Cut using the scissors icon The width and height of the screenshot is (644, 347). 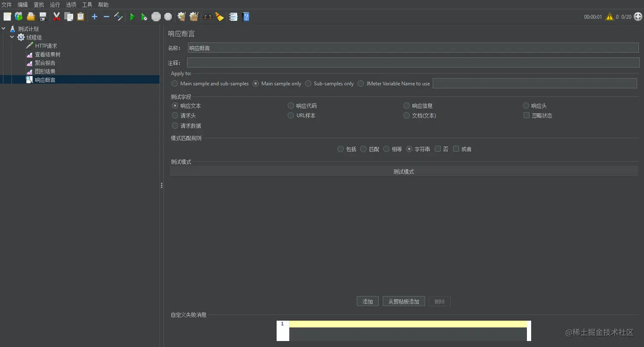56,17
